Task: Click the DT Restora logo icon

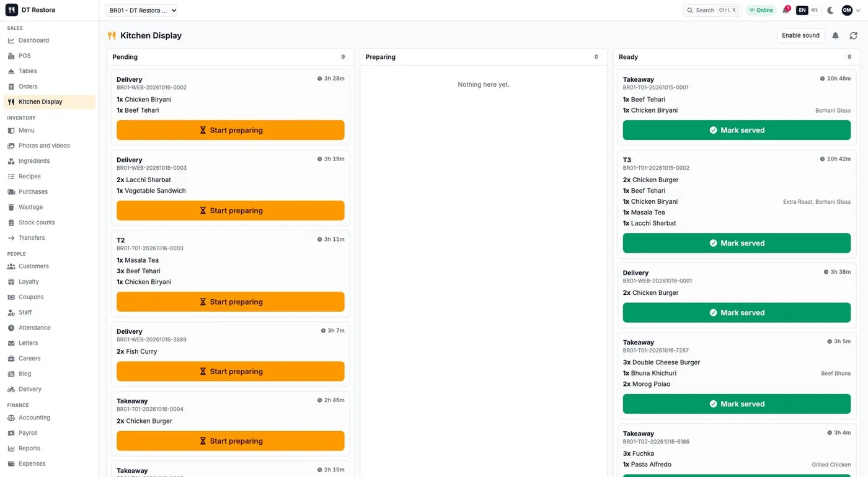Action: (12, 10)
